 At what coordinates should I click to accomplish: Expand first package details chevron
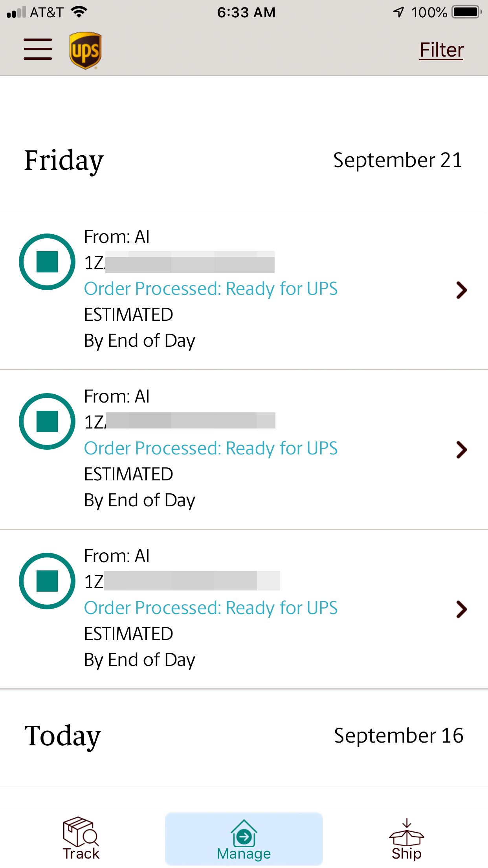pos(461,290)
